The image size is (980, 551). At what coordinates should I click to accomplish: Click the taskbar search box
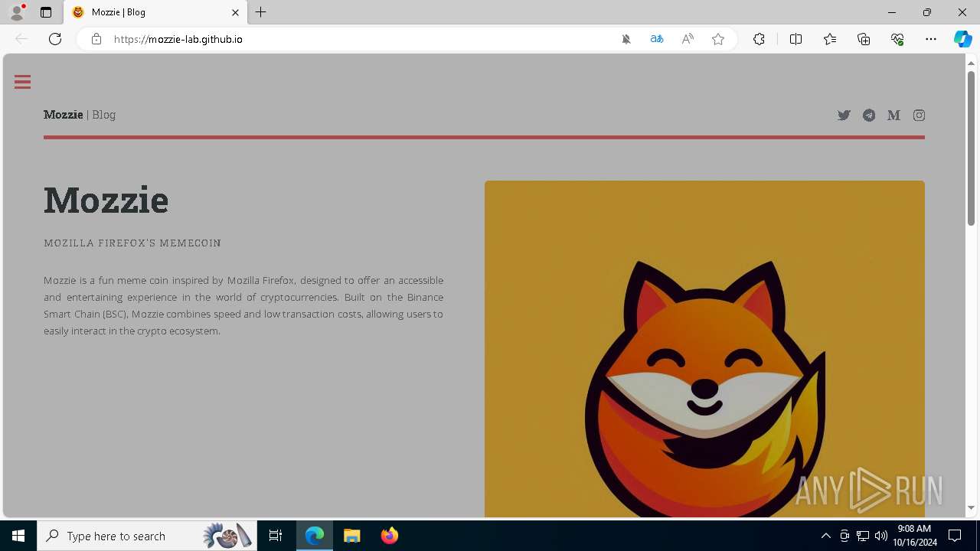[146, 536]
